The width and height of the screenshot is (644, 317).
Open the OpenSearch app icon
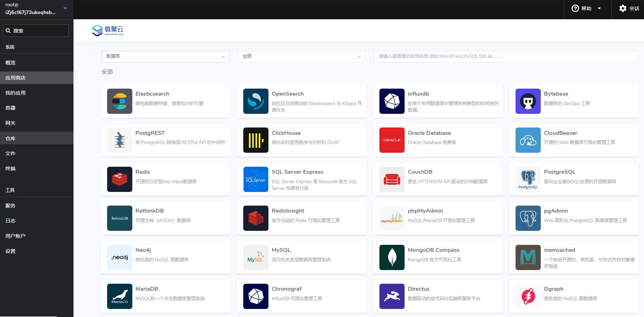click(255, 101)
